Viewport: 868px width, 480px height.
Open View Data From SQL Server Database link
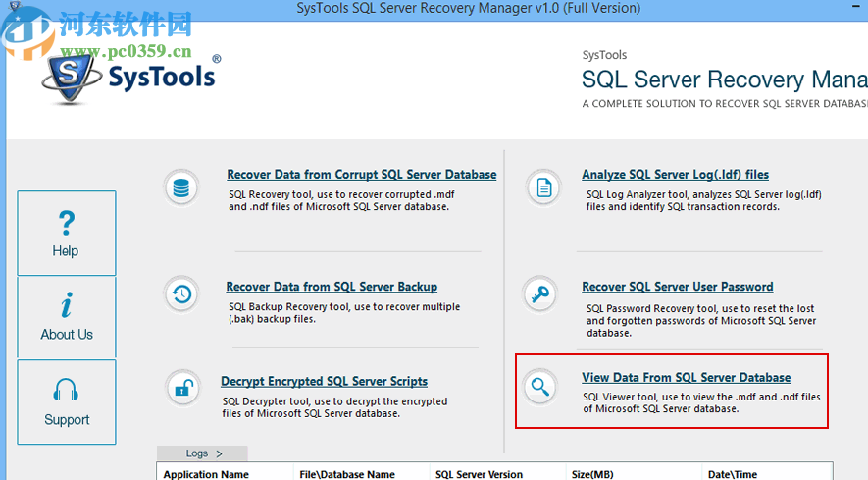686,378
